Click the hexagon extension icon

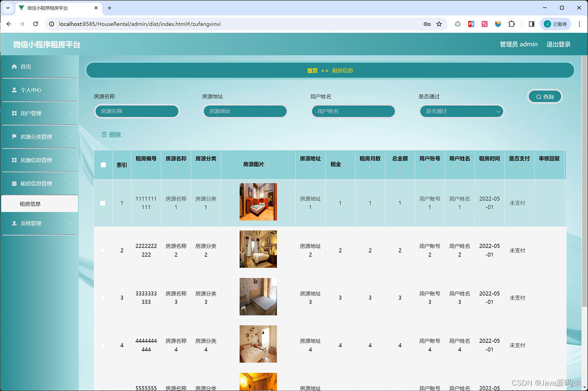457,24
